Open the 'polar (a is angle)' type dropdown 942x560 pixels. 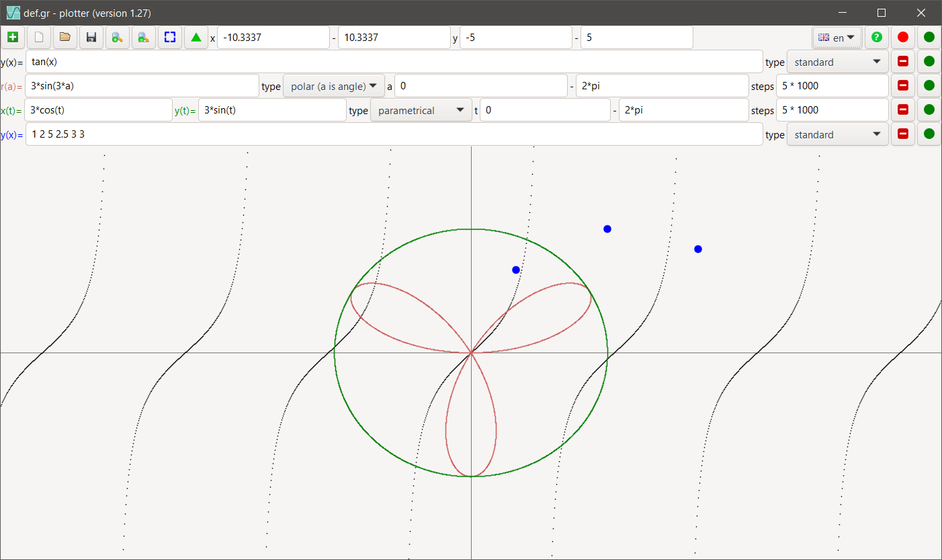point(334,86)
